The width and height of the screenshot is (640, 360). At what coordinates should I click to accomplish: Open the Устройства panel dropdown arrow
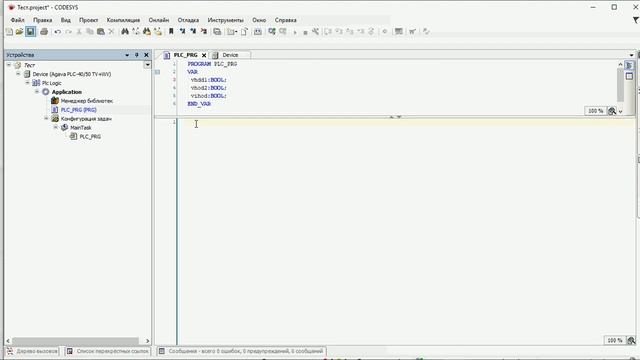click(127, 55)
